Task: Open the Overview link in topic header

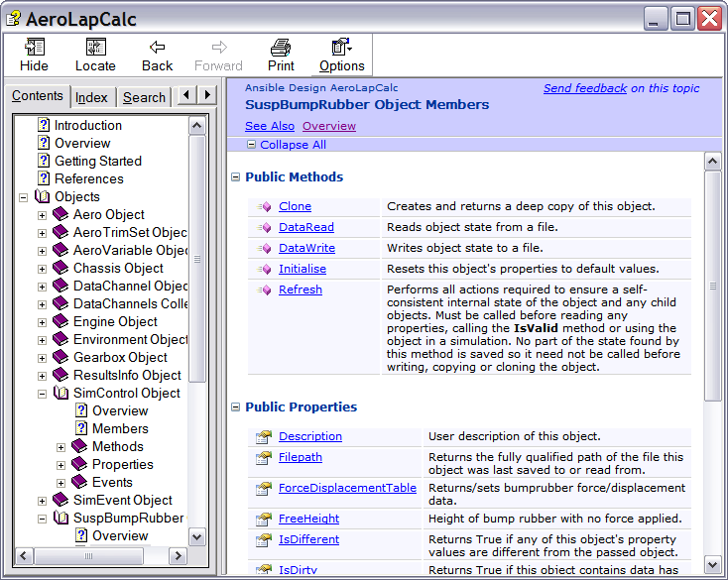Action: [329, 126]
